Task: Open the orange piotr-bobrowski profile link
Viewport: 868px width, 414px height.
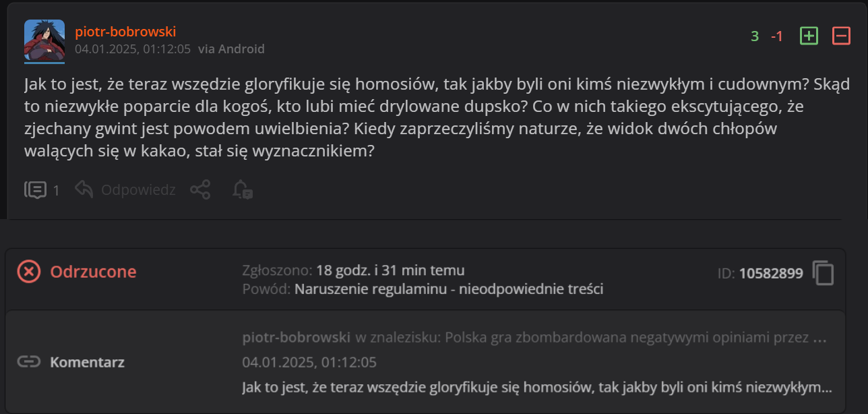Action: [x=125, y=32]
